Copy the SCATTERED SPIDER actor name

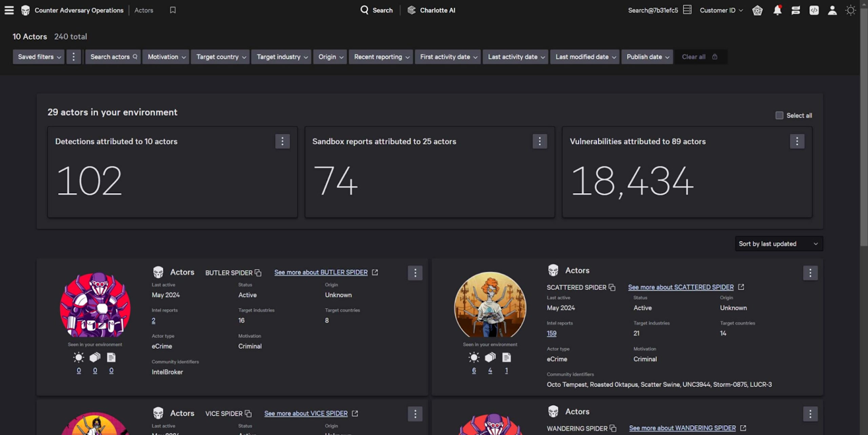pos(612,287)
